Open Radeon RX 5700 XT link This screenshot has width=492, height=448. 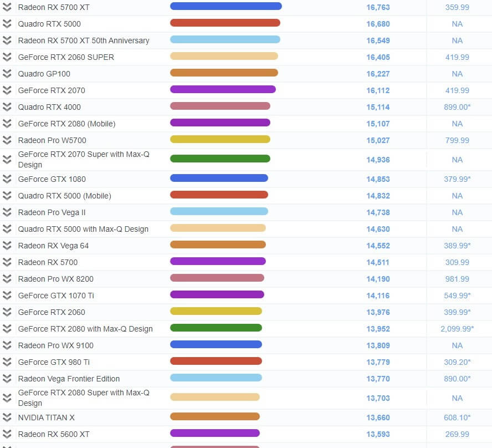tap(54, 7)
